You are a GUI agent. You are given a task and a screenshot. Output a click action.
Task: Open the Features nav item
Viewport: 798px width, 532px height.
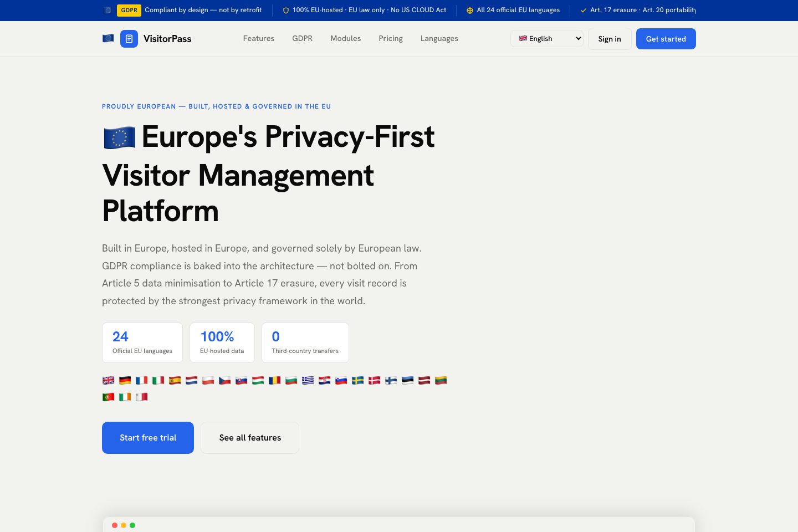259,38
